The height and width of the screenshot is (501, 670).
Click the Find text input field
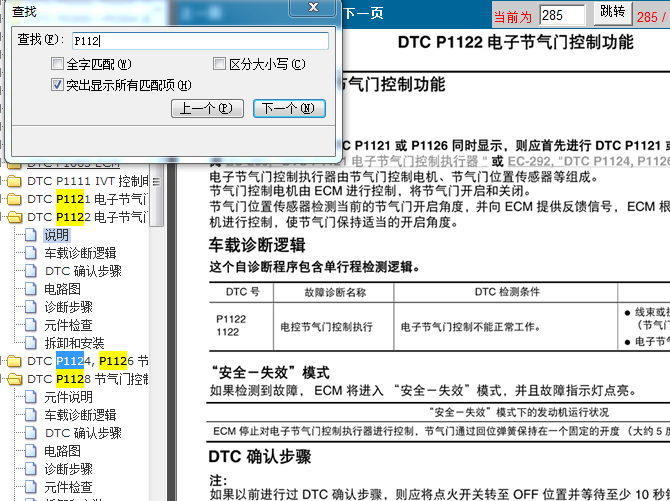click(200, 41)
